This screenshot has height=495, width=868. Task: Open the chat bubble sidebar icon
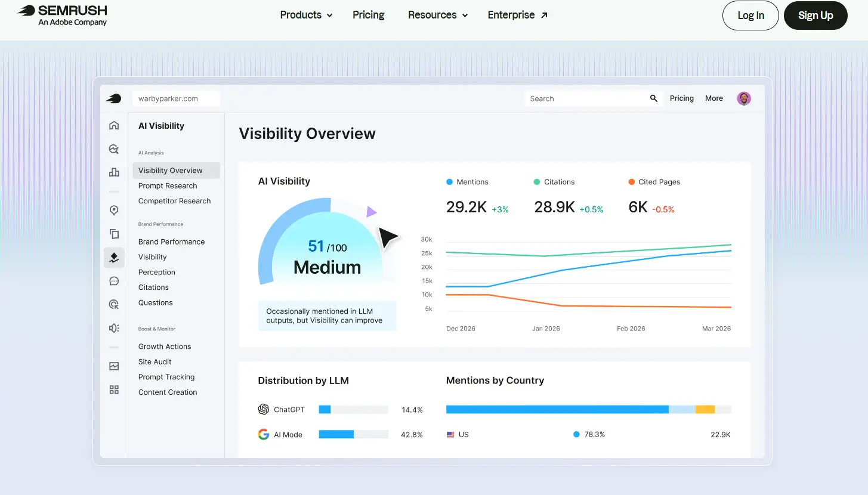click(114, 281)
